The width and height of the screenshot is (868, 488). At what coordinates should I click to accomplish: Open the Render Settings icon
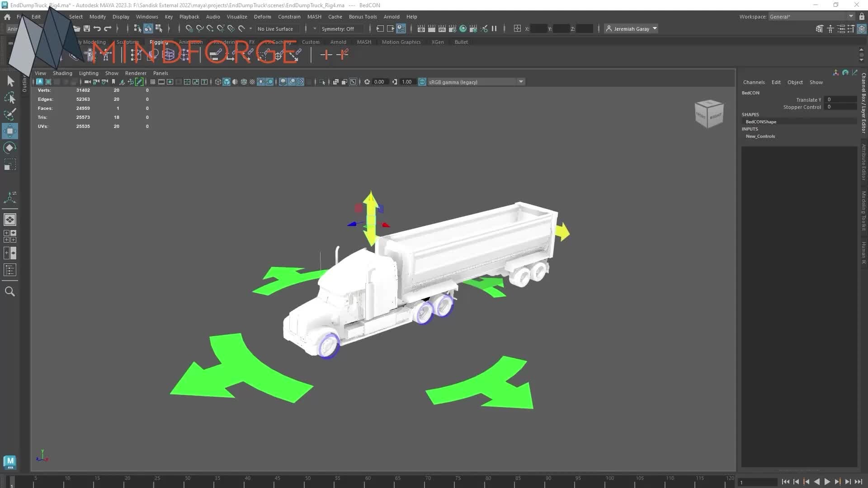tap(452, 28)
